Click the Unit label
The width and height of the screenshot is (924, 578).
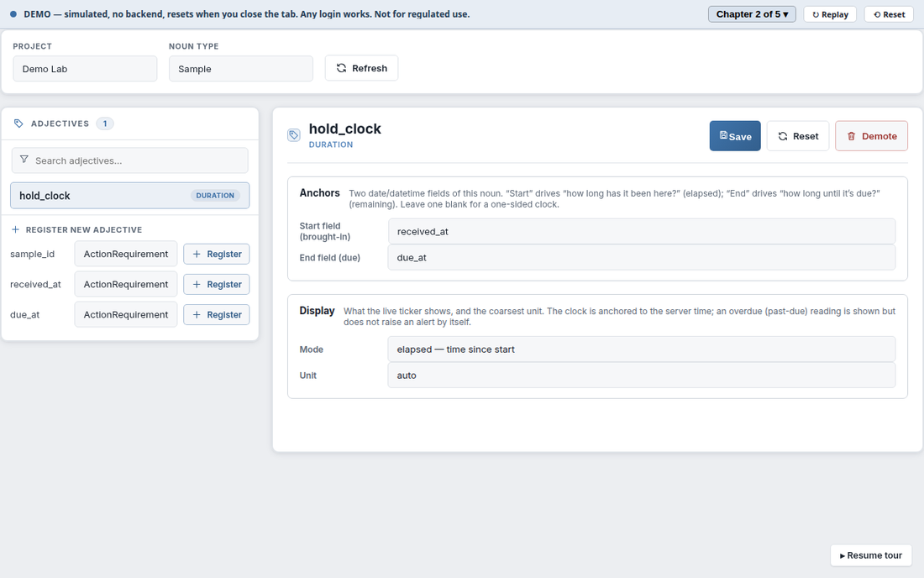tap(307, 376)
